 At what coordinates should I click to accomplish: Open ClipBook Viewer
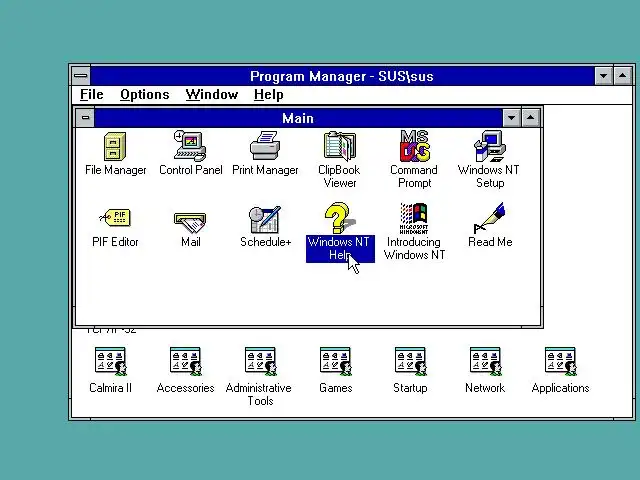pyautogui.click(x=340, y=146)
